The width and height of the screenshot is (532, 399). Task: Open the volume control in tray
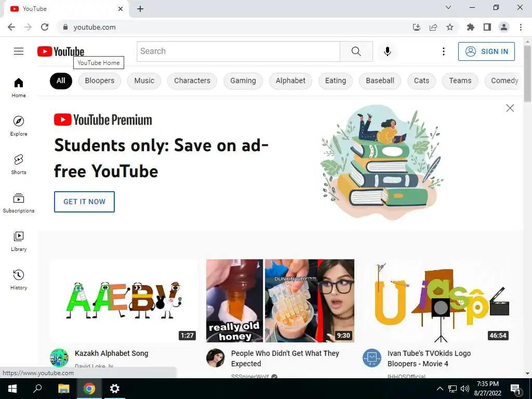pyautogui.click(x=465, y=389)
